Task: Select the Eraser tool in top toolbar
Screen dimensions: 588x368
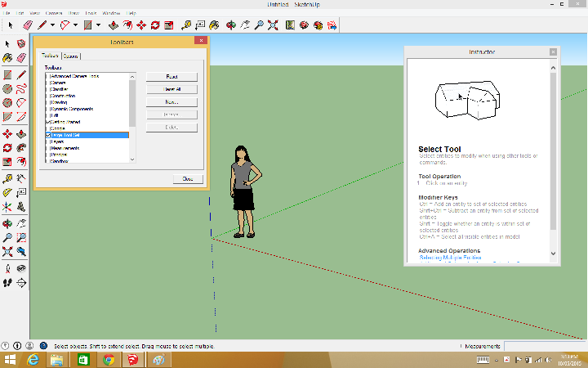Action: (x=27, y=25)
